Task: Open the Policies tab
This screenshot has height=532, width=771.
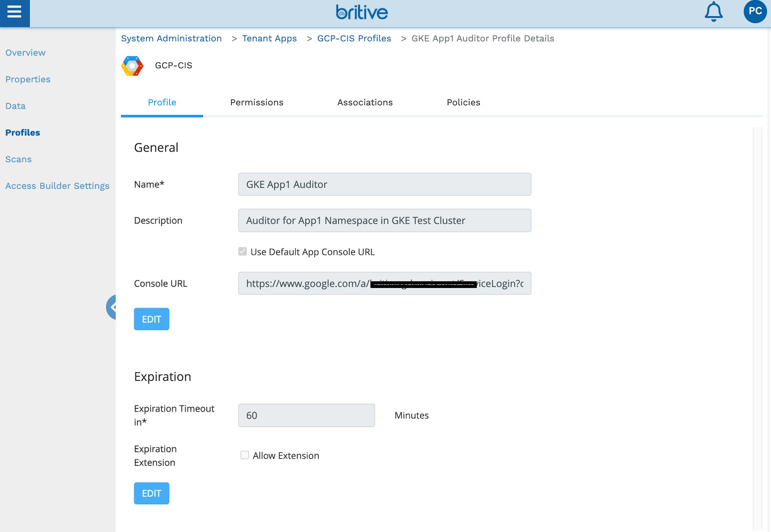Action: (x=463, y=102)
